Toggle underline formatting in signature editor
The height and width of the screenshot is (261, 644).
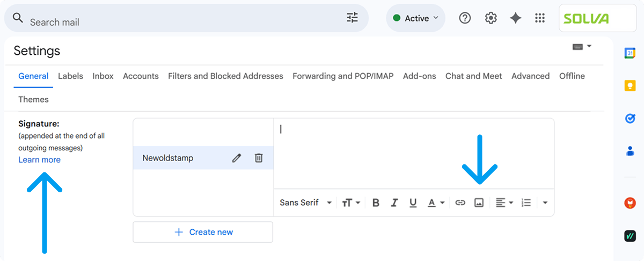413,202
